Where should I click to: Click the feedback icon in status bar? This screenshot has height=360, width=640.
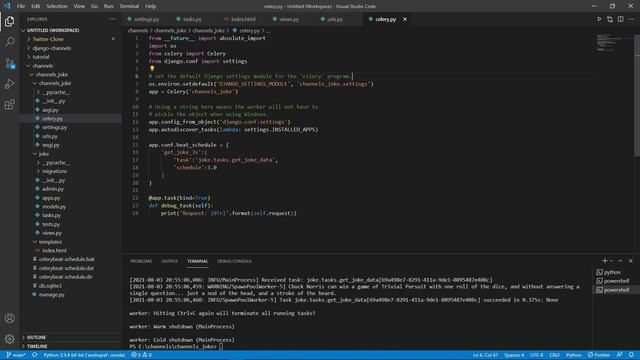pyautogui.click(x=620, y=355)
